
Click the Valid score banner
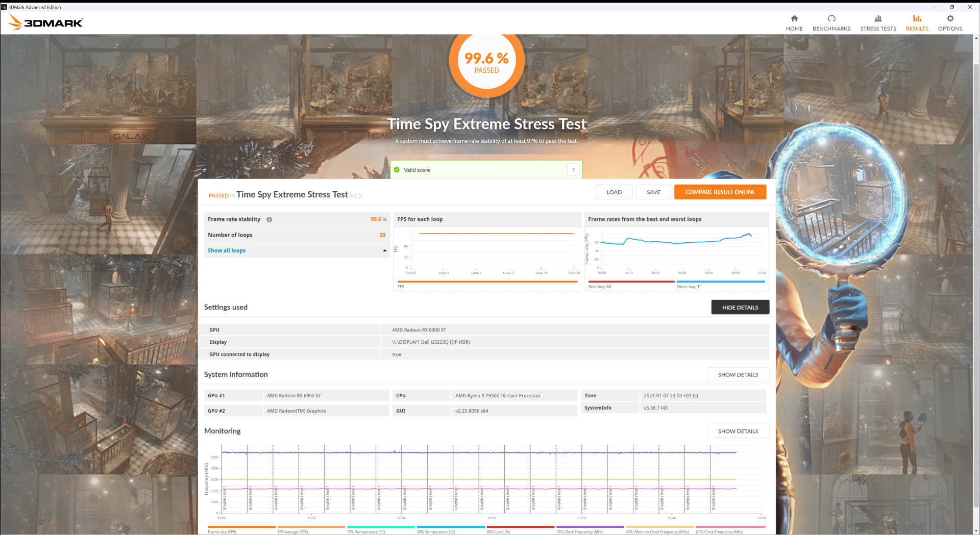pos(486,170)
